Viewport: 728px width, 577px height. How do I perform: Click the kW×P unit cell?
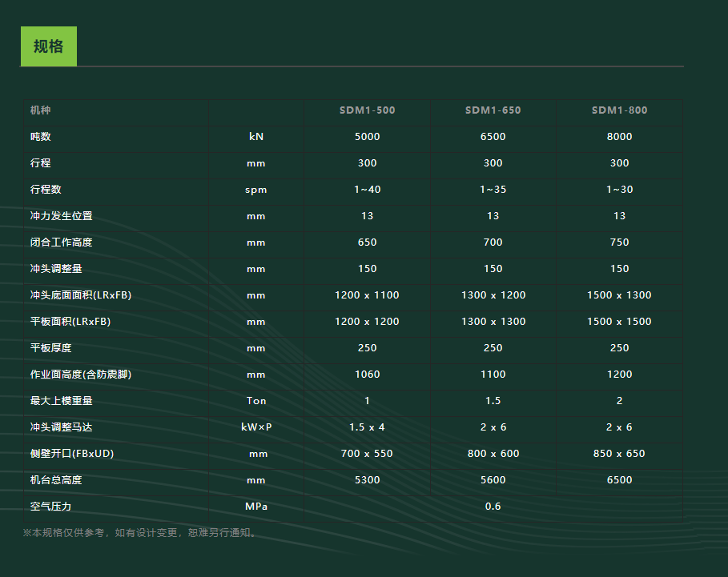[x=256, y=427]
